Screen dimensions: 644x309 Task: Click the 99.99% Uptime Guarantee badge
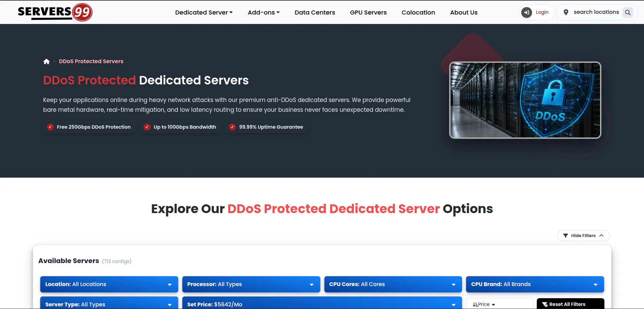(266, 127)
